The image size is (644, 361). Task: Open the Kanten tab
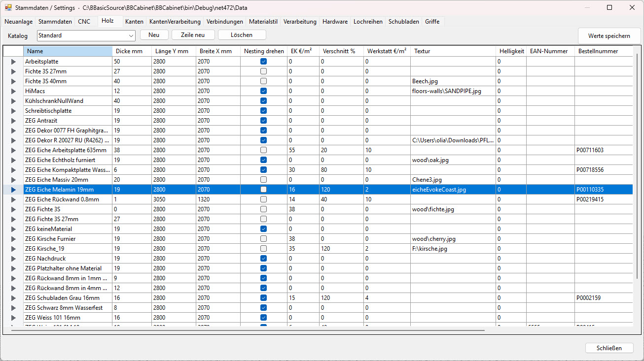pyautogui.click(x=134, y=22)
